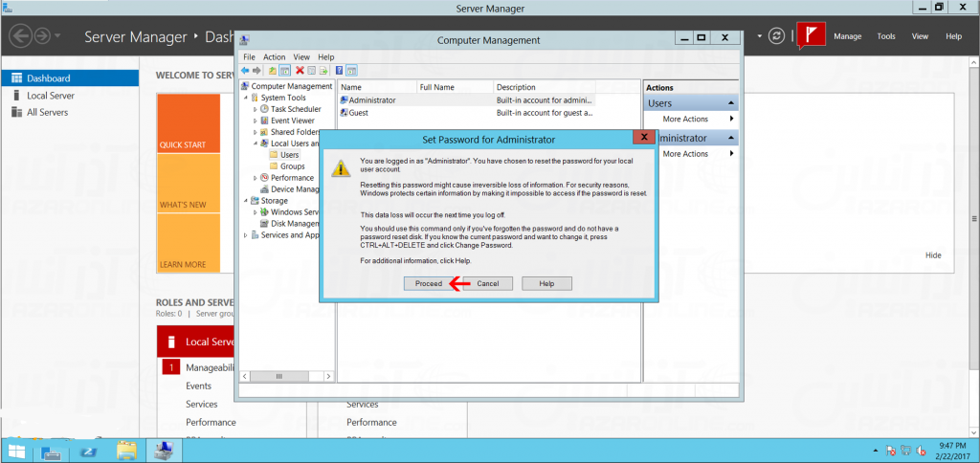Click the Forward arrow in Computer Management toolbar
This screenshot has height=463, width=980.
(x=256, y=70)
